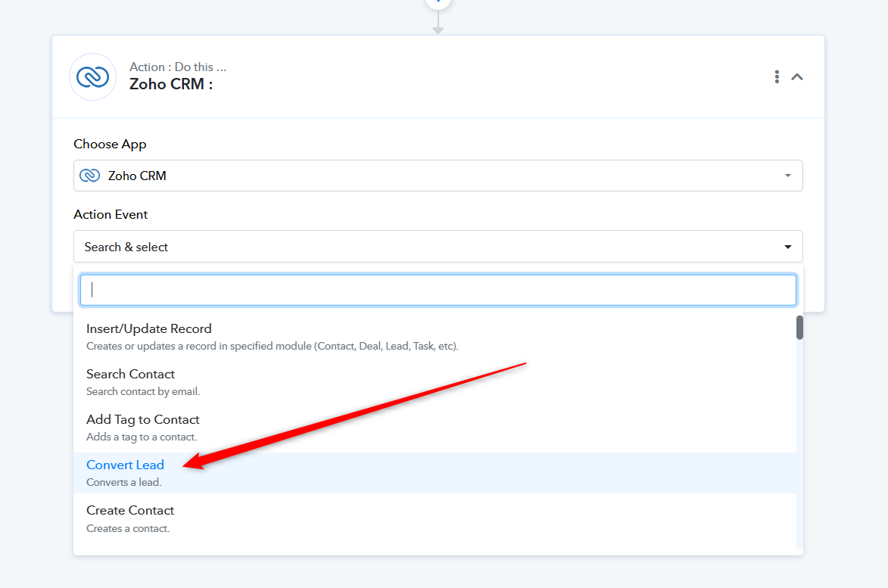
Task: Choose Add Tag to Contact option
Action: click(x=435, y=428)
